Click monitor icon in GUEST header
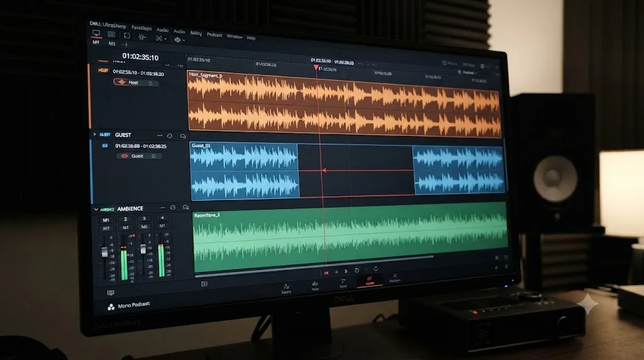 click(183, 136)
